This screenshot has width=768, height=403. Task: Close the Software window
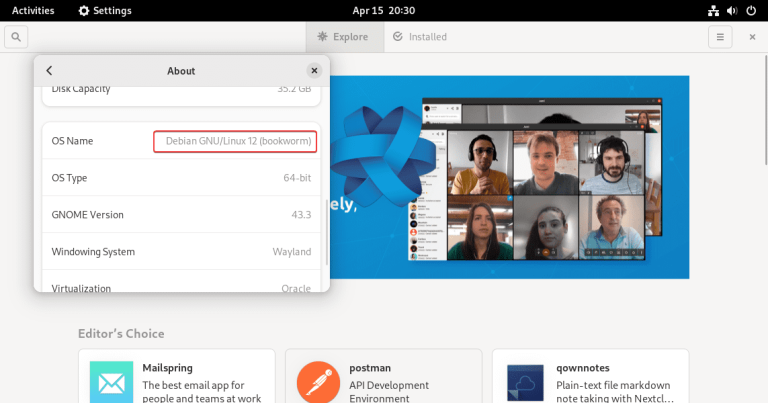coord(752,37)
